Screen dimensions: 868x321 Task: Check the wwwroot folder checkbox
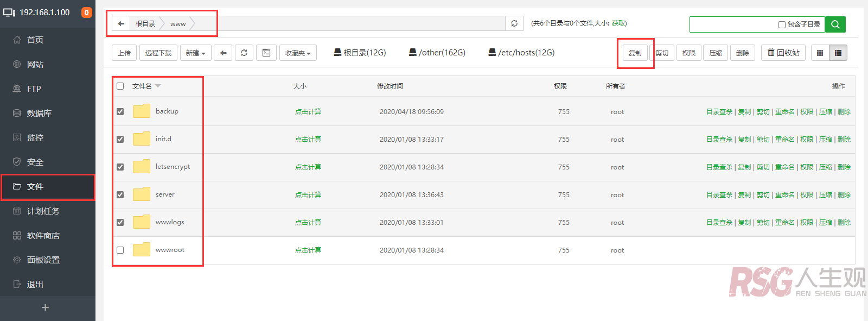coord(120,250)
